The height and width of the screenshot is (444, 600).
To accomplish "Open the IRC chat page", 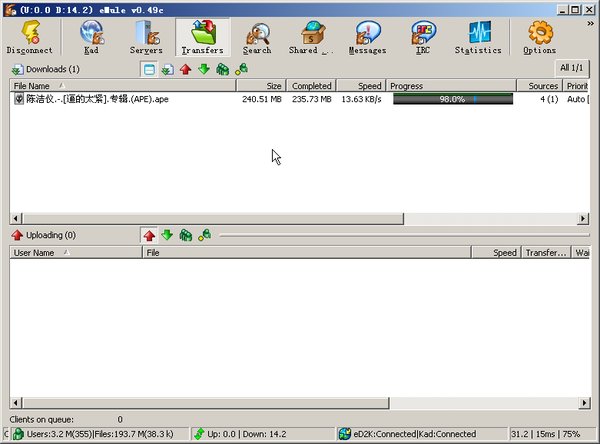I will [x=423, y=37].
